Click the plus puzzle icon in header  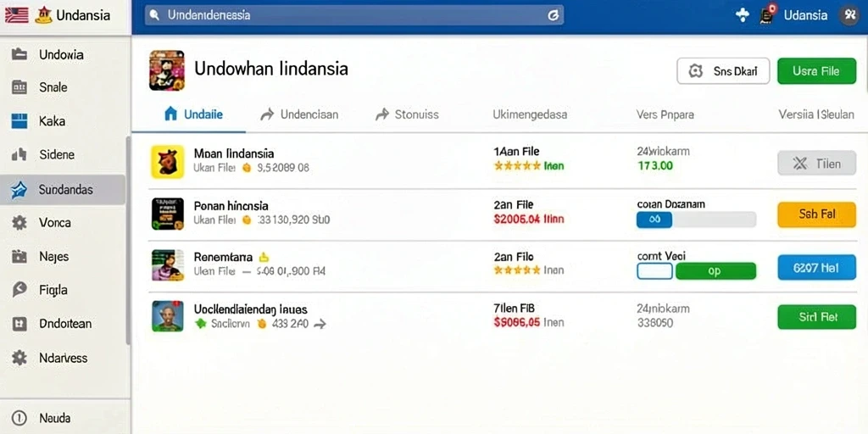742,15
